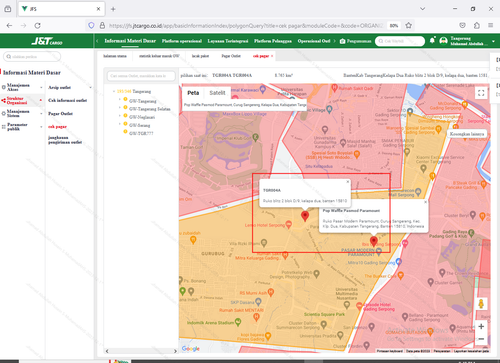Viewport: 500px width, 363px height.
Task: Open the notification bell
Action: [432, 41]
